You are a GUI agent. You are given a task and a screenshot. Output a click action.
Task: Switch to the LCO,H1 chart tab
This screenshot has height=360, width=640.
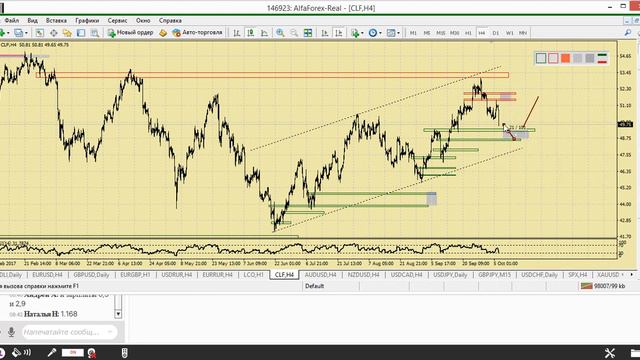coord(253,275)
